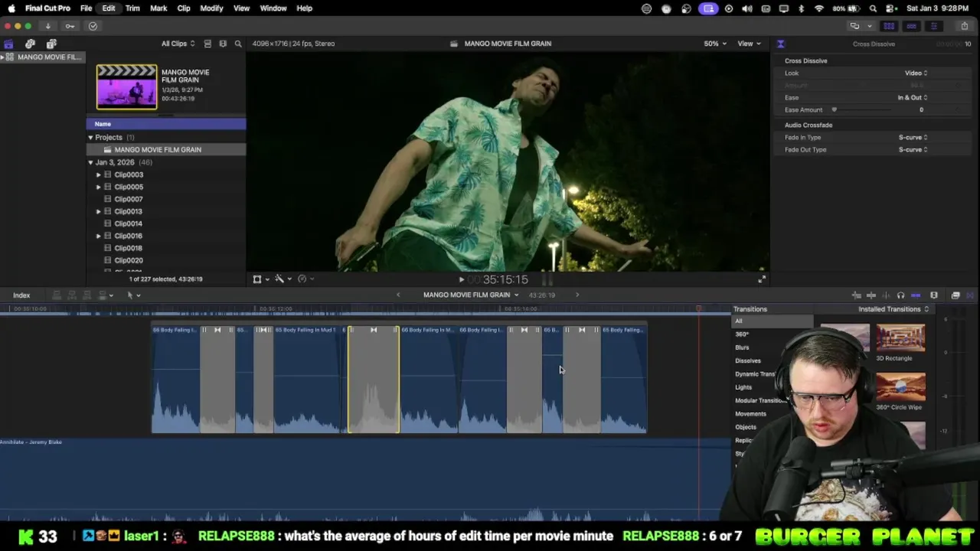Viewport: 980px width, 551px height.
Task: Select the Transition inspector icon
Action: [x=780, y=44]
